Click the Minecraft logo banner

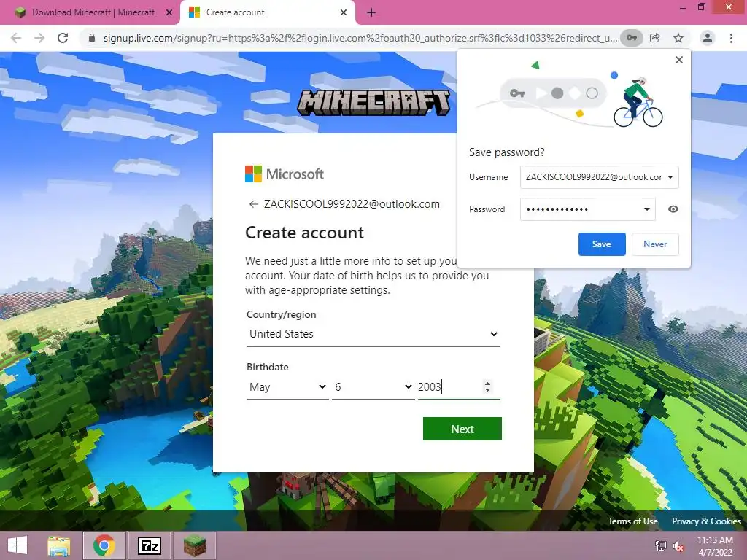(x=373, y=102)
